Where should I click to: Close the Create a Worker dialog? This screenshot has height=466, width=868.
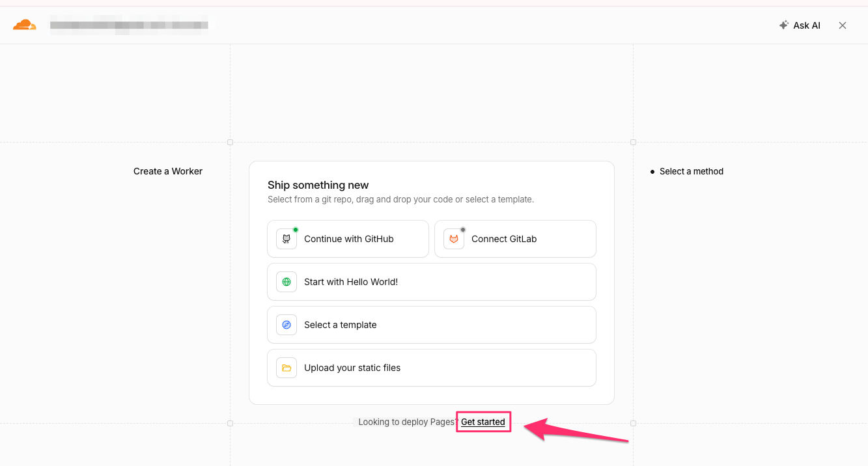pos(843,25)
